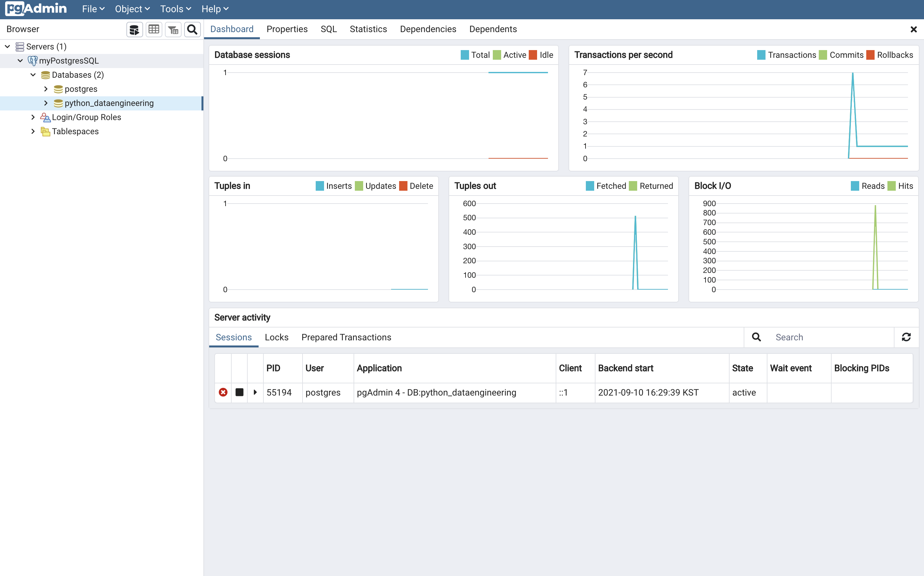
Task: Select the Dashboard tab
Action: click(x=232, y=29)
